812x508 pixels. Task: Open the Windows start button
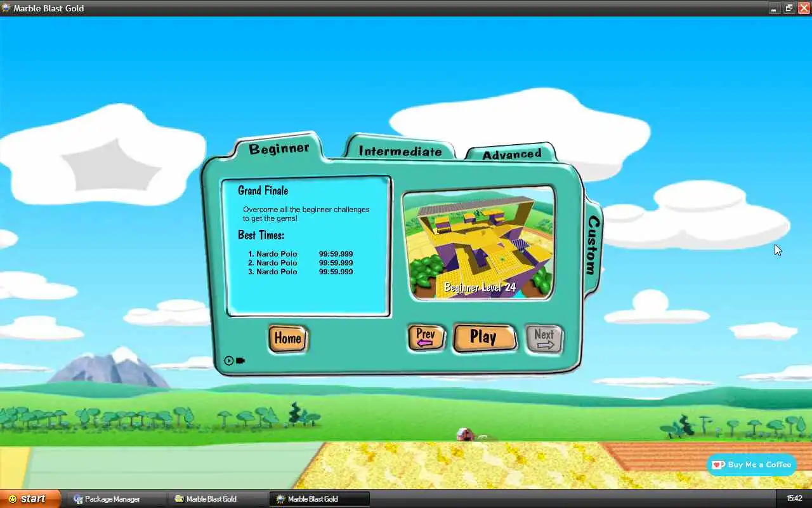click(30, 498)
